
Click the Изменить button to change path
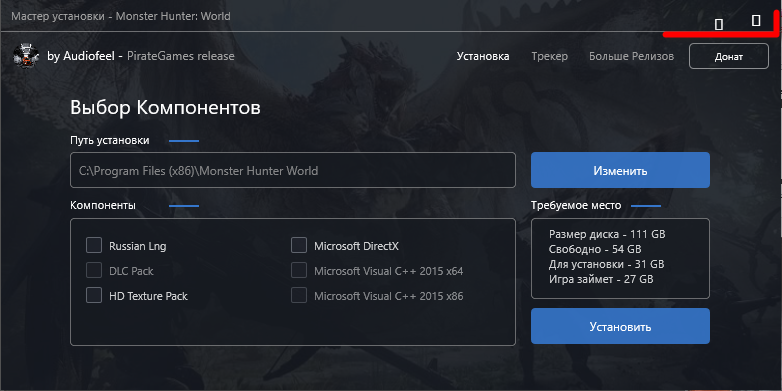(x=620, y=171)
